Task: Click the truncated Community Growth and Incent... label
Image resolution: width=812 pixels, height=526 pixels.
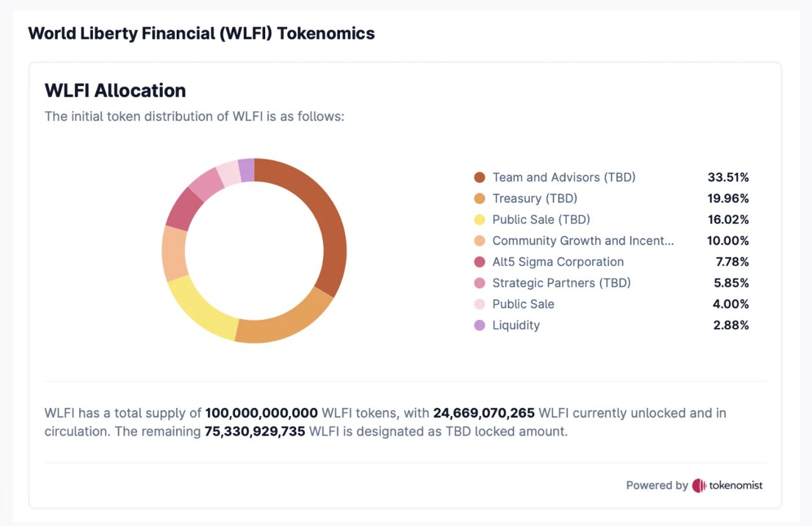Action: (583, 241)
